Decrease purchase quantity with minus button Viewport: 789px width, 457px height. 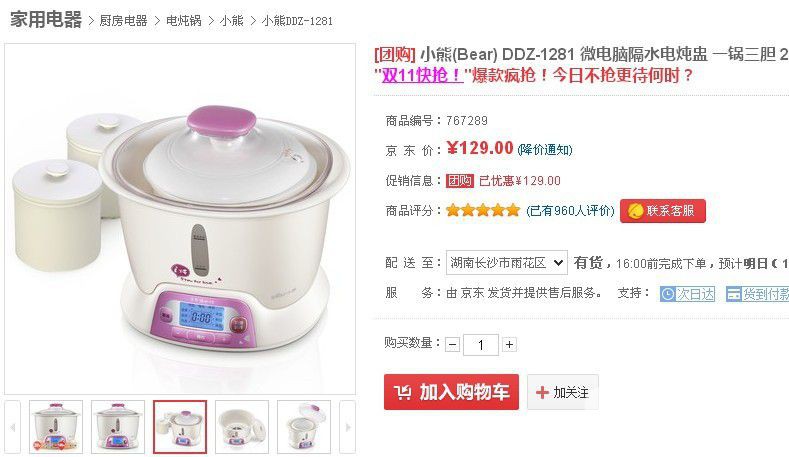(452, 345)
